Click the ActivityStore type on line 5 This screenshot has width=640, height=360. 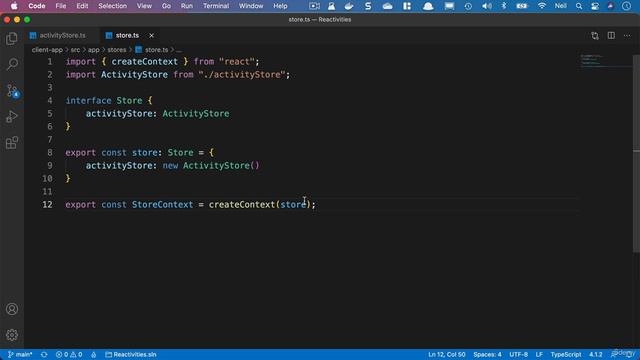[196, 113]
